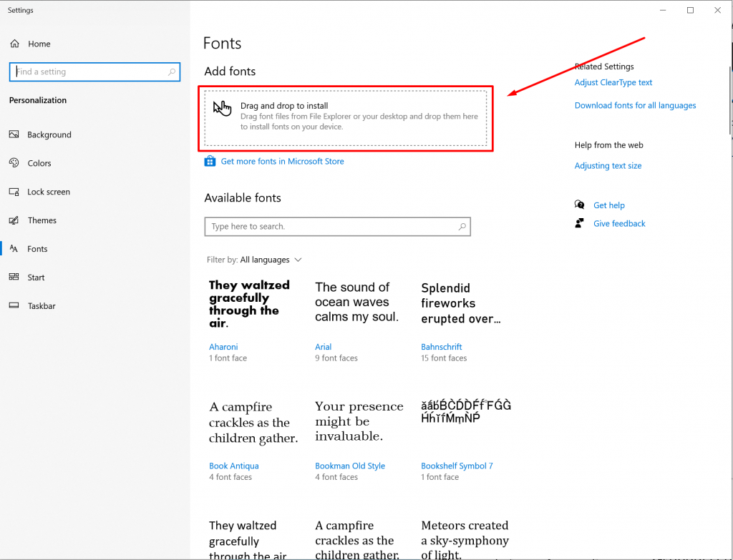This screenshot has height=560, width=733.
Task: Open Background settings via sidebar icon
Action: click(15, 134)
